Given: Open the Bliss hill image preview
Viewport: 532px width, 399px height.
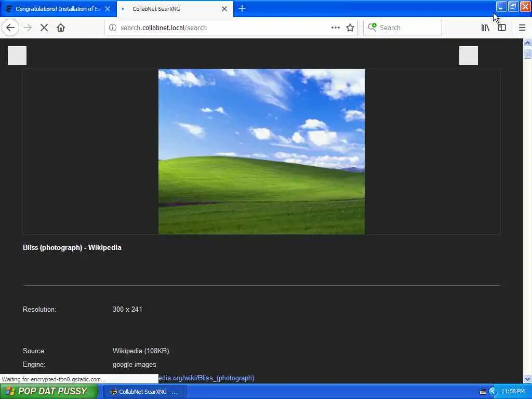Looking at the screenshot, I should tap(262, 152).
